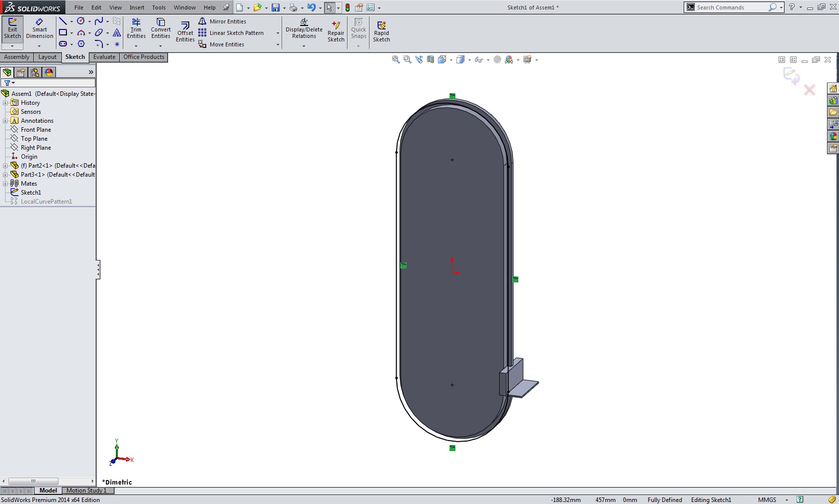Select Sketch1 in the feature tree
The height and width of the screenshot is (504, 839).
click(x=31, y=193)
